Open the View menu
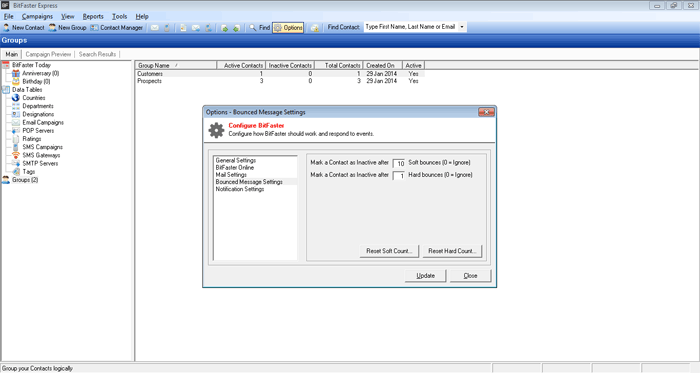Image resolution: width=700 pixels, height=373 pixels. (x=68, y=17)
